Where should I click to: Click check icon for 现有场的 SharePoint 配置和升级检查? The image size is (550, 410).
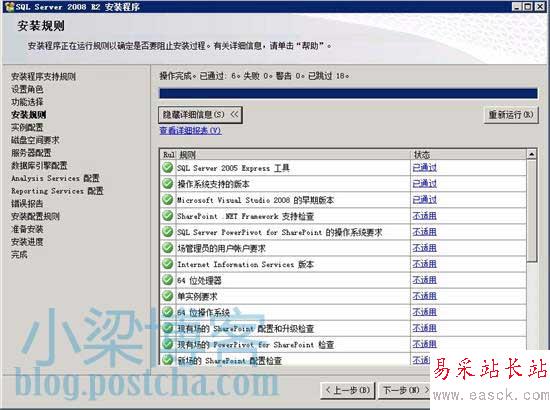pos(168,328)
